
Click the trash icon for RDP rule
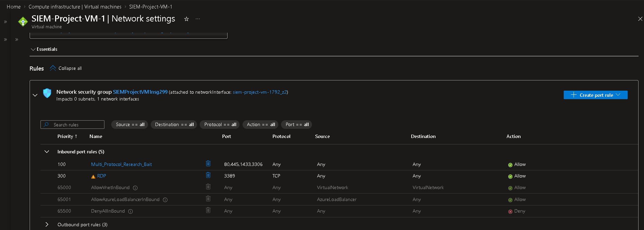point(208,175)
